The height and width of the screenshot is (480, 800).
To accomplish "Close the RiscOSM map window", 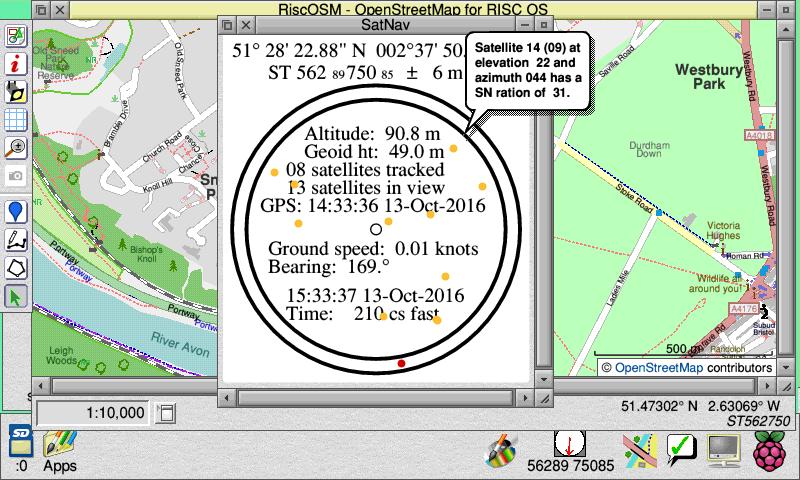I will pos(60,9).
